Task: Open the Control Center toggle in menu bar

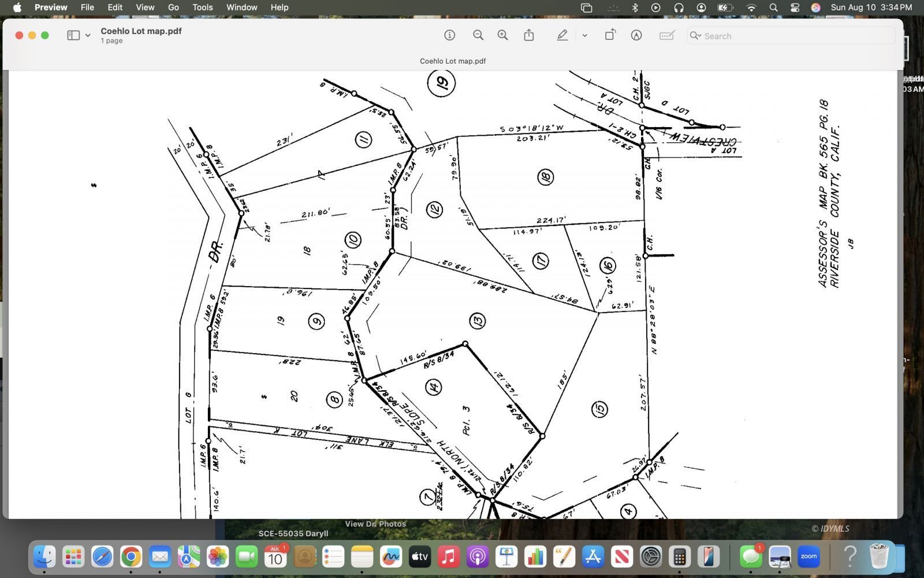Action: click(795, 8)
